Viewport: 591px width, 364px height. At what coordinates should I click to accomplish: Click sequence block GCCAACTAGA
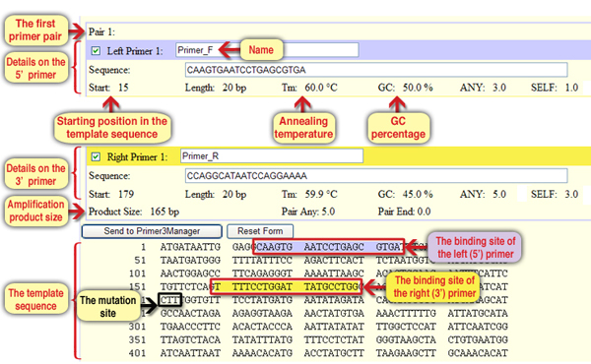(x=190, y=313)
